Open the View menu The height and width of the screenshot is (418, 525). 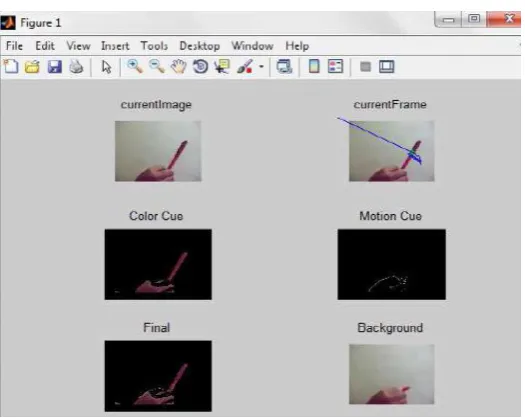point(78,46)
